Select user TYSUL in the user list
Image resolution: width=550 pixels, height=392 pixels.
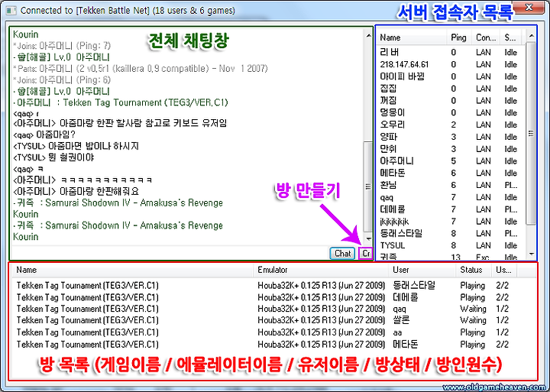(451, 245)
